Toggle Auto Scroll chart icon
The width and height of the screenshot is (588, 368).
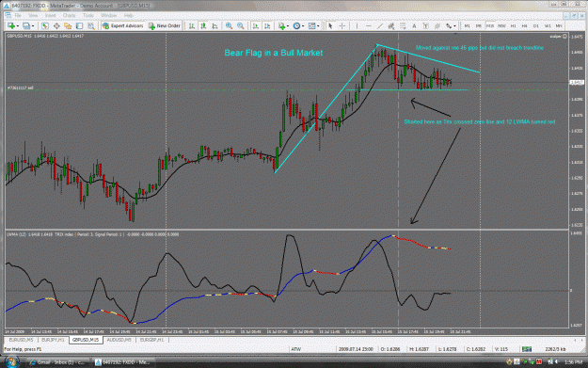point(256,26)
